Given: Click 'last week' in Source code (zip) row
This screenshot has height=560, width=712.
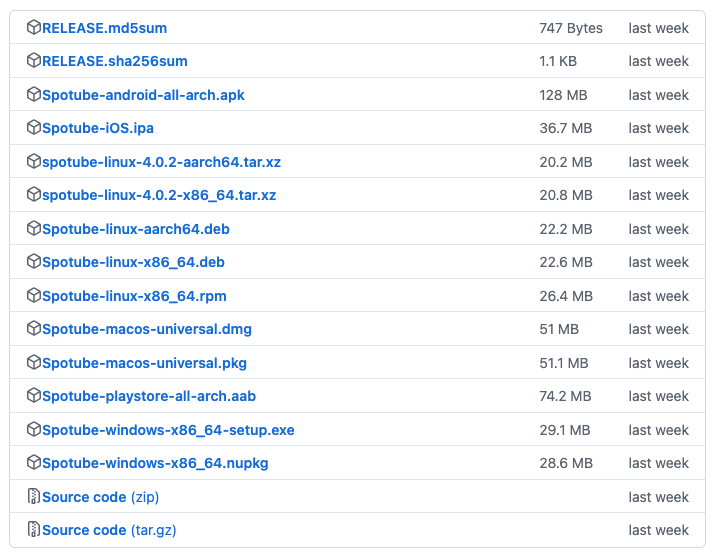Looking at the screenshot, I should click(x=658, y=497).
